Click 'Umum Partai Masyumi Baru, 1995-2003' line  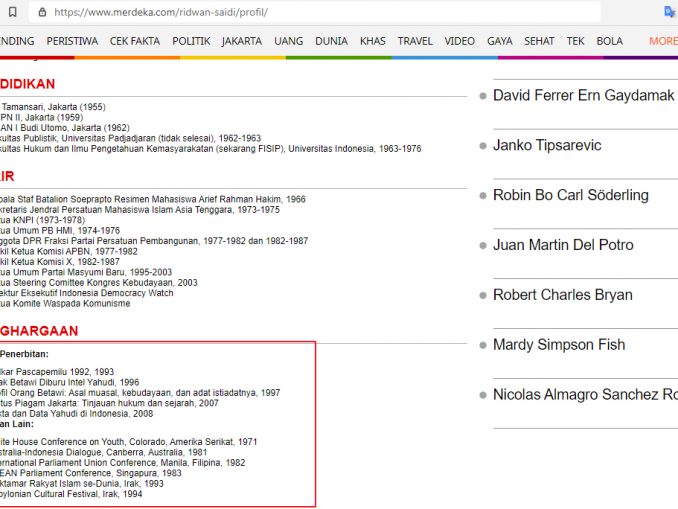[x=86, y=272]
